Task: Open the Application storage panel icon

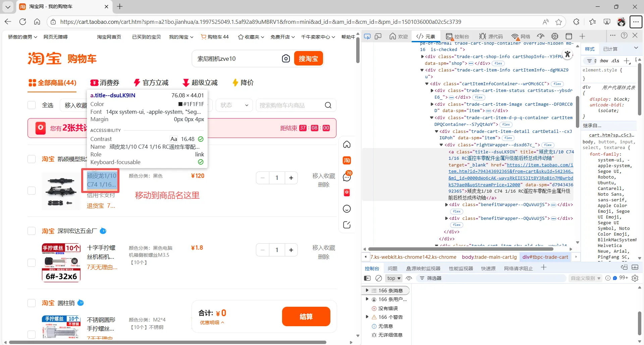Action: coord(569,36)
